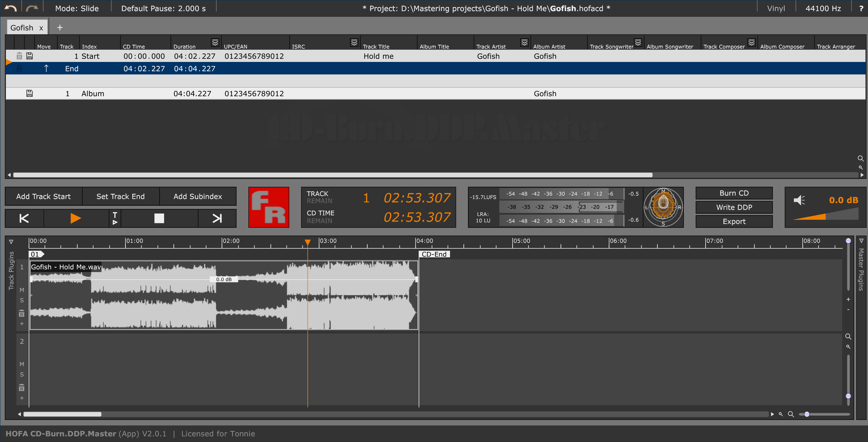Delete track 1 Start row with trash icon
The image size is (868, 442).
[x=19, y=56]
